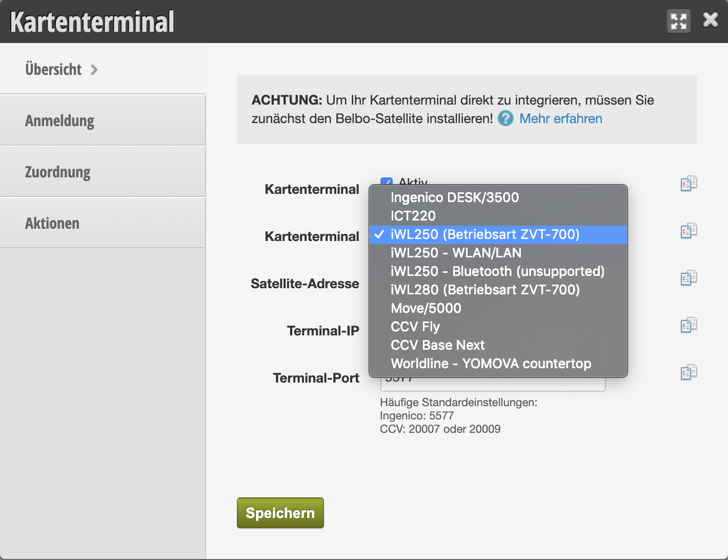Choose the CCV Fly option
Viewport: 728px width, 560px height.
coord(415,327)
